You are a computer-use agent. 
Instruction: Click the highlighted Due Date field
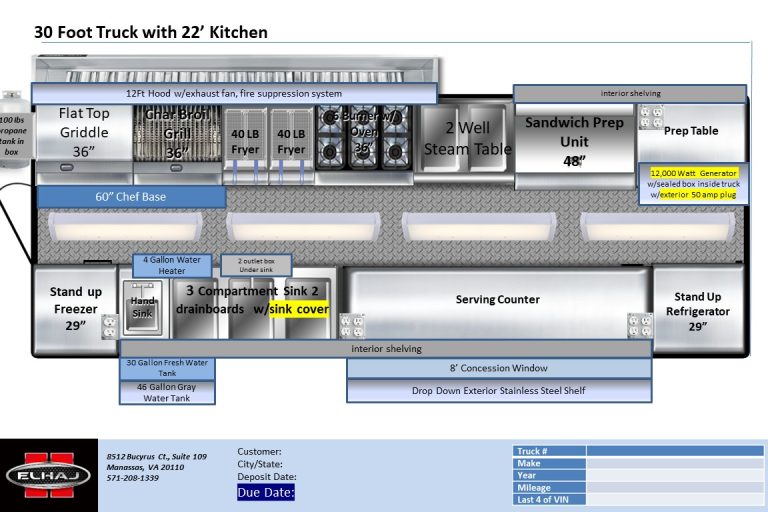click(x=266, y=491)
